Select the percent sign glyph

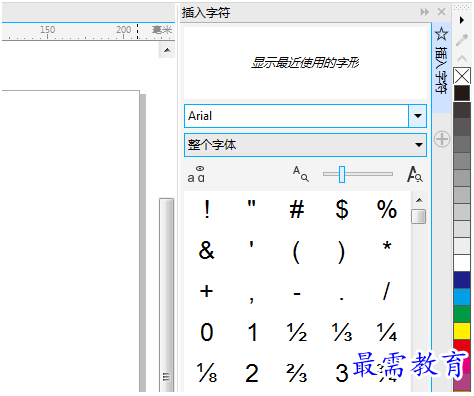tap(387, 210)
